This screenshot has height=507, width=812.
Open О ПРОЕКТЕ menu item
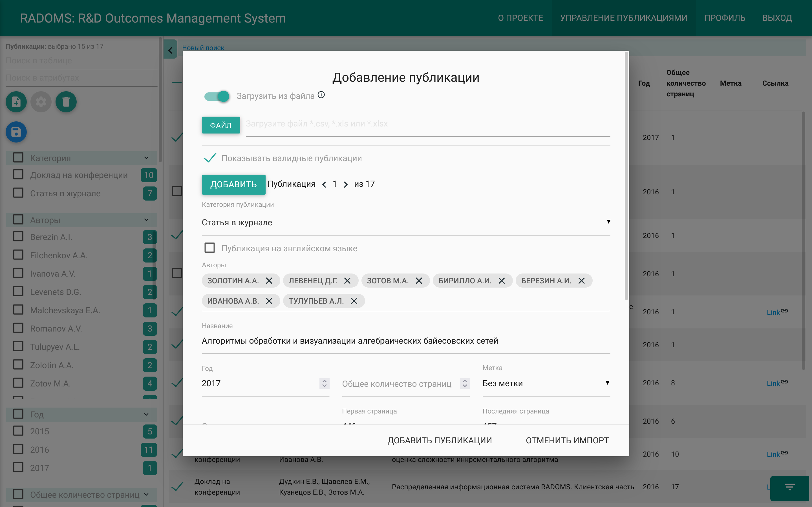click(520, 18)
